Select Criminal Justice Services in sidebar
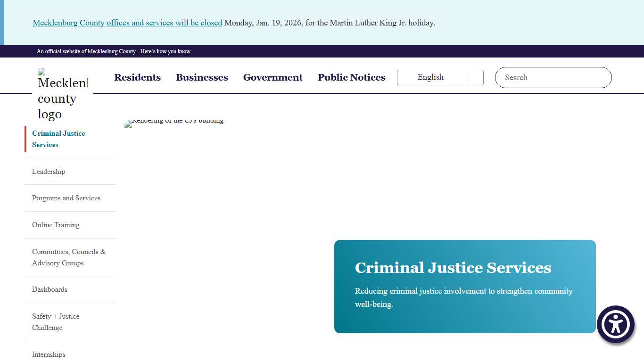This screenshot has height=362, width=644. click(58, 139)
